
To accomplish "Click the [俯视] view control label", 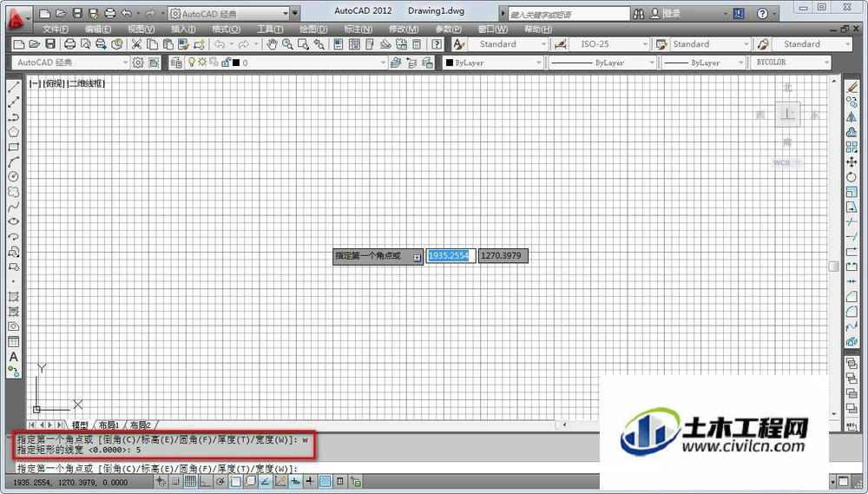I will click(x=54, y=83).
